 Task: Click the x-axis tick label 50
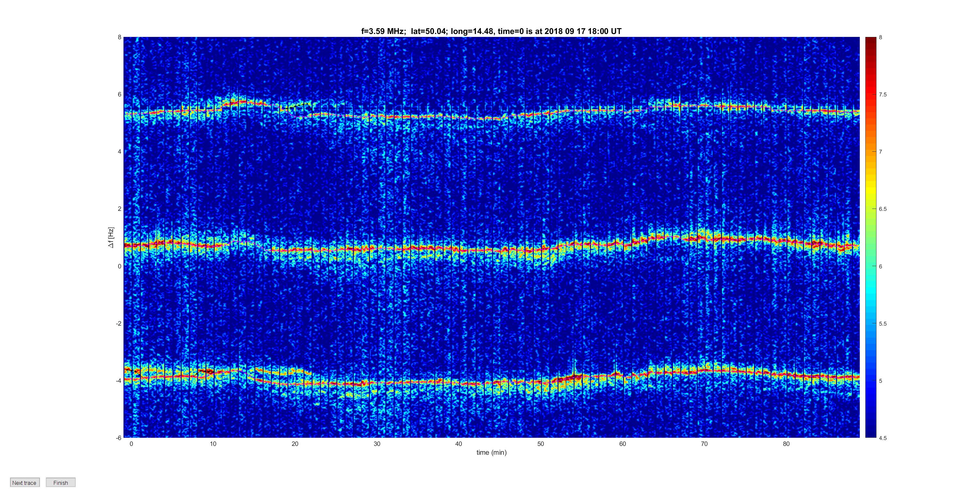[x=541, y=444]
